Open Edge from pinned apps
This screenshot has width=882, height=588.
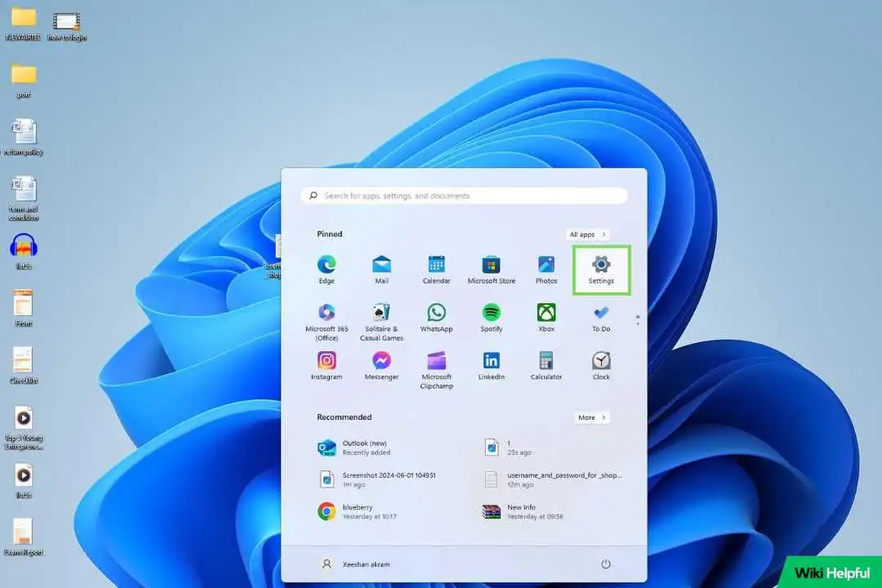point(326,269)
